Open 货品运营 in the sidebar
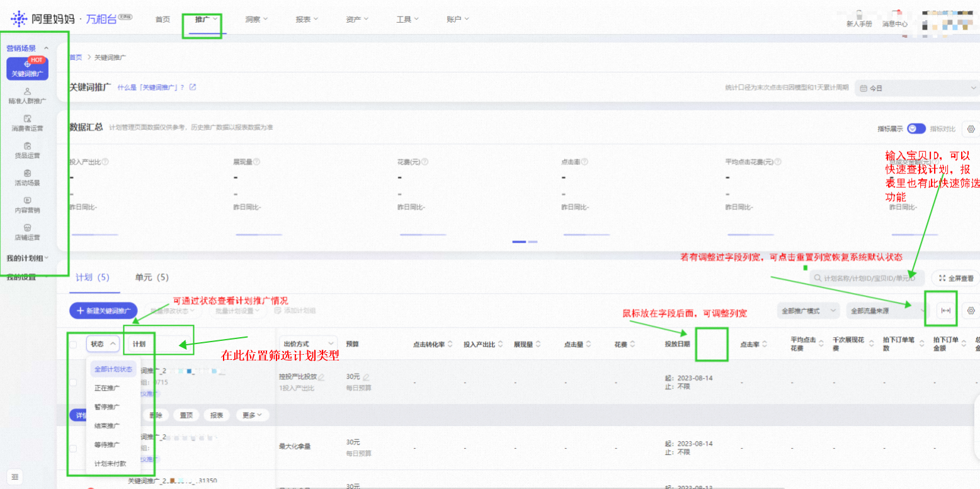 coord(27,151)
